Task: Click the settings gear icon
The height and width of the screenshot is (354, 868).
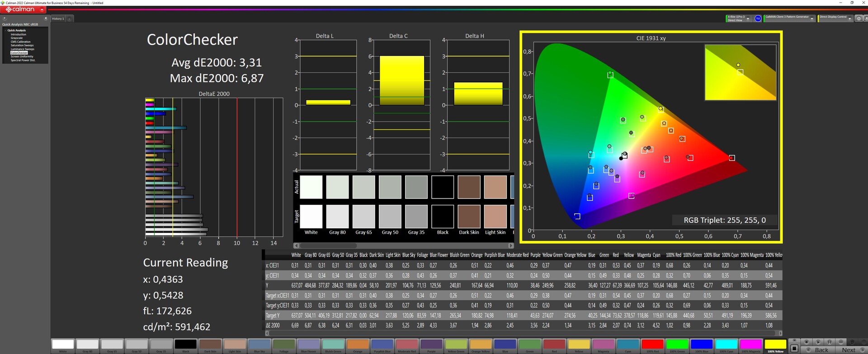Action: point(859,19)
